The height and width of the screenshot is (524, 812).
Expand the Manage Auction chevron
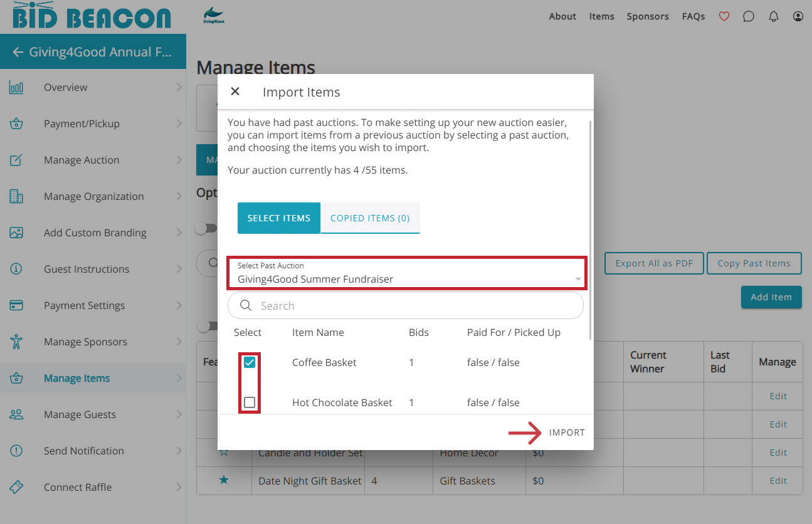pos(179,160)
